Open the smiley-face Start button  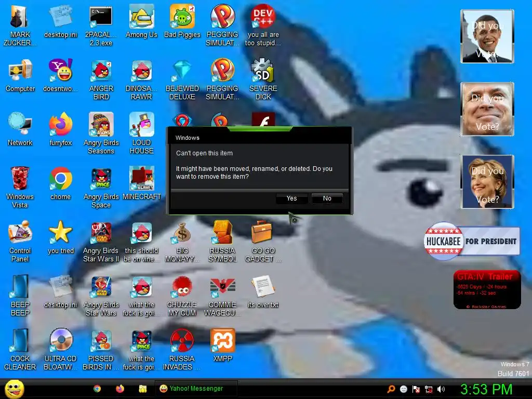14,389
